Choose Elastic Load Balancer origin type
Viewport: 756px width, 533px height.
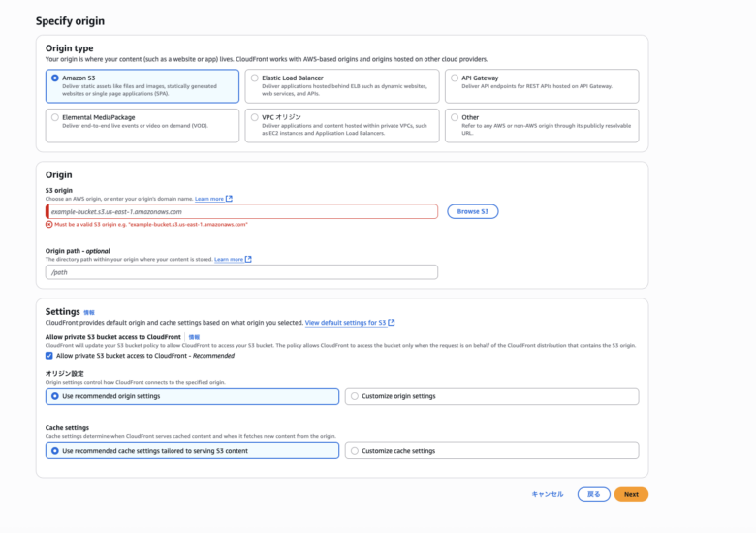coord(255,78)
